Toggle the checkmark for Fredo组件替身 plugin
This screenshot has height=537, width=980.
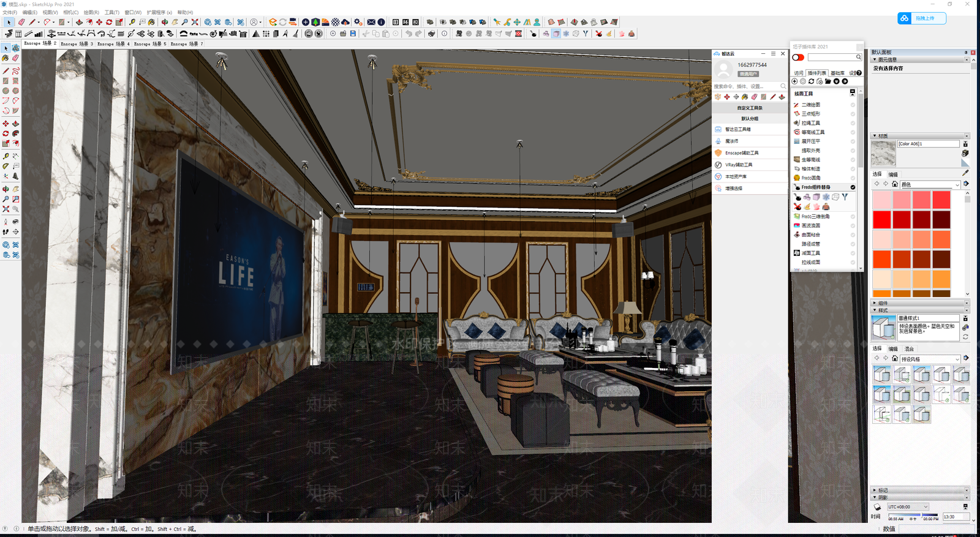pos(853,187)
